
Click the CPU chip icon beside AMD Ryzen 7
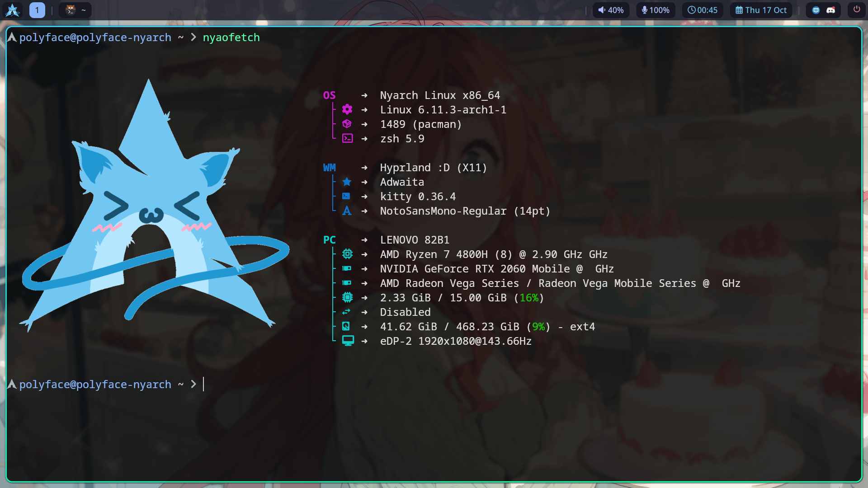click(x=347, y=254)
